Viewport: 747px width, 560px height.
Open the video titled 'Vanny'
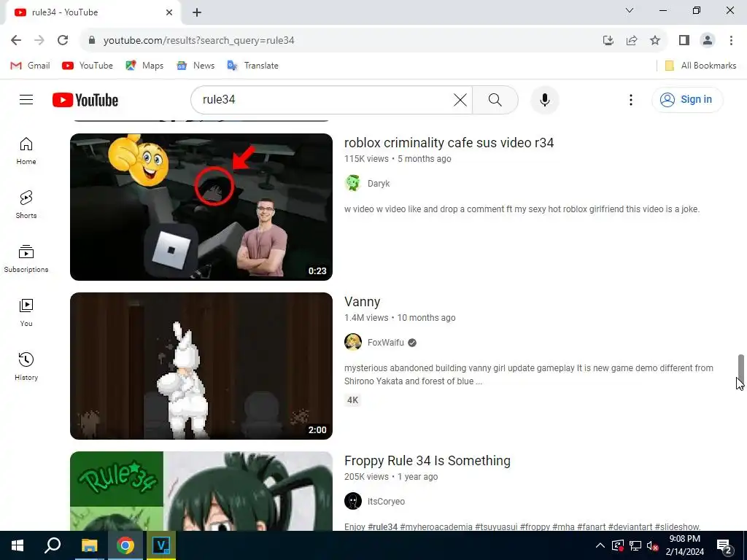[x=362, y=302]
